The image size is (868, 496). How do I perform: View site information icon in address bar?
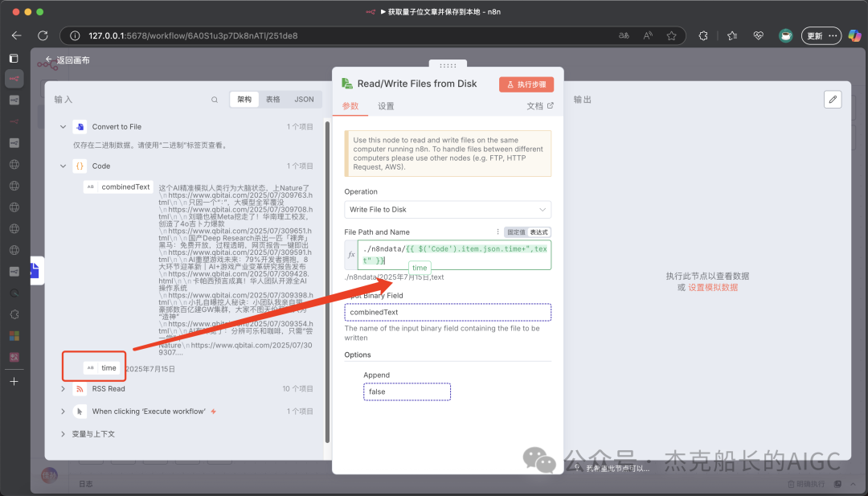[x=75, y=35]
